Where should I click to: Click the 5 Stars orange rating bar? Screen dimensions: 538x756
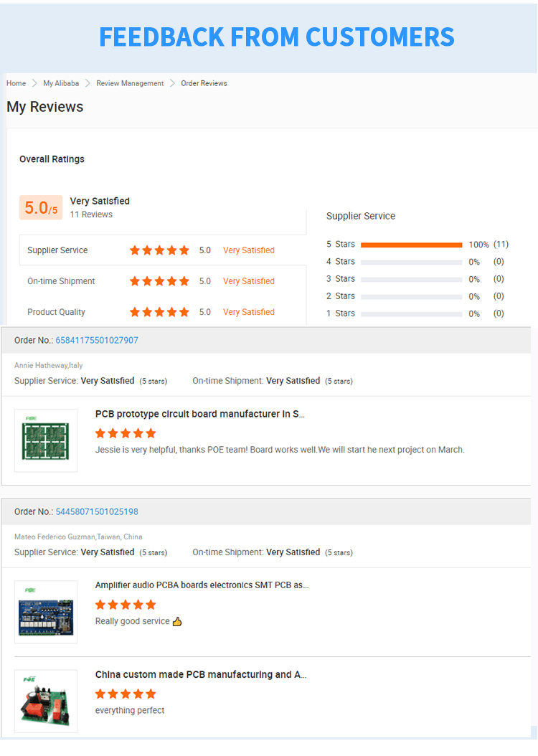(411, 245)
